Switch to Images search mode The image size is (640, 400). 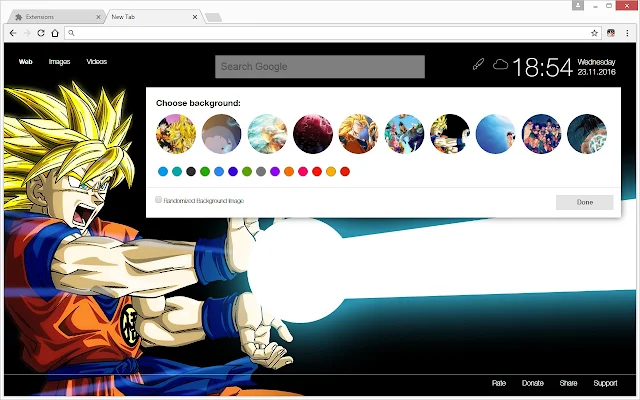pyautogui.click(x=59, y=62)
